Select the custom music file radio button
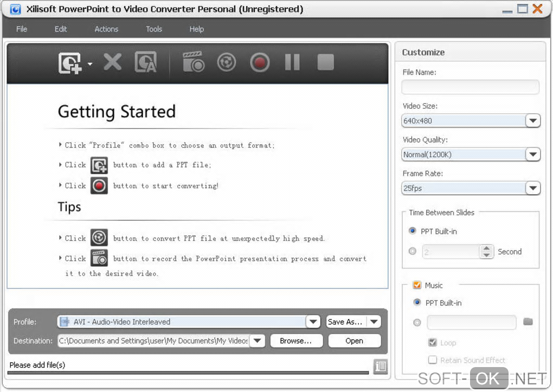Screen dimensions: 553x392 (x=417, y=322)
